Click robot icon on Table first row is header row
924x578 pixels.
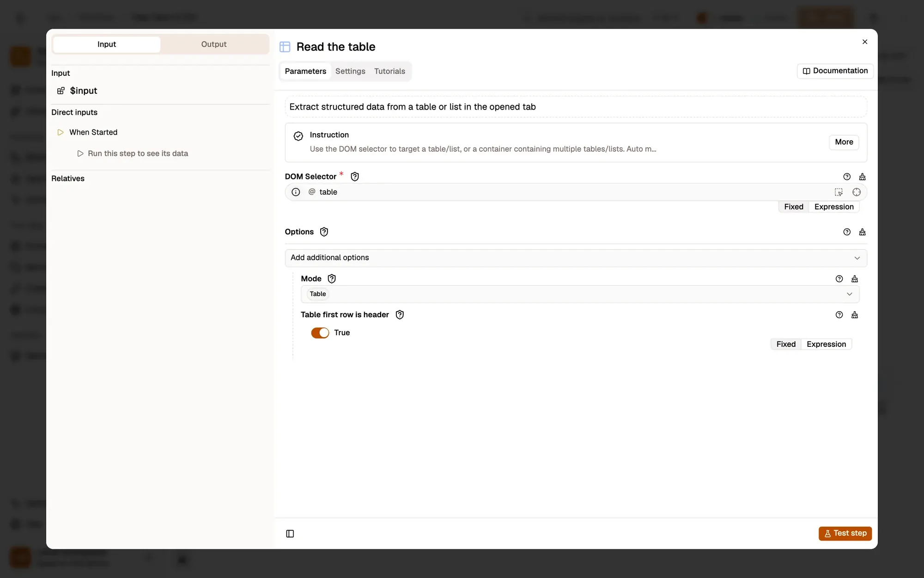[x=855, y=315]
